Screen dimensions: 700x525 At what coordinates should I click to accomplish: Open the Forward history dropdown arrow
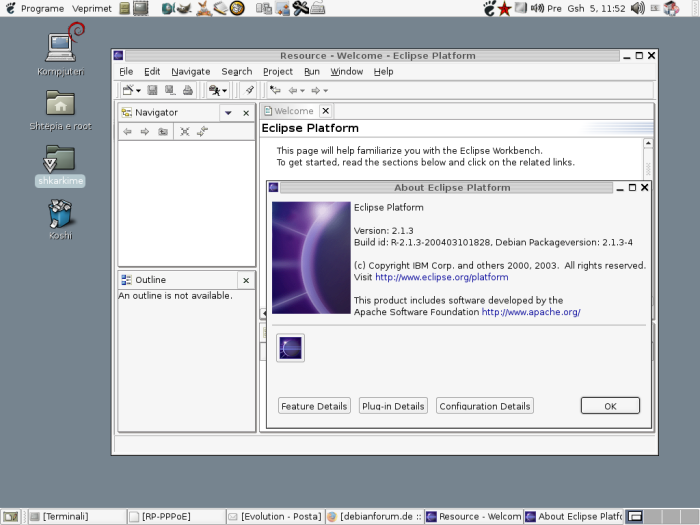(325, 91)
